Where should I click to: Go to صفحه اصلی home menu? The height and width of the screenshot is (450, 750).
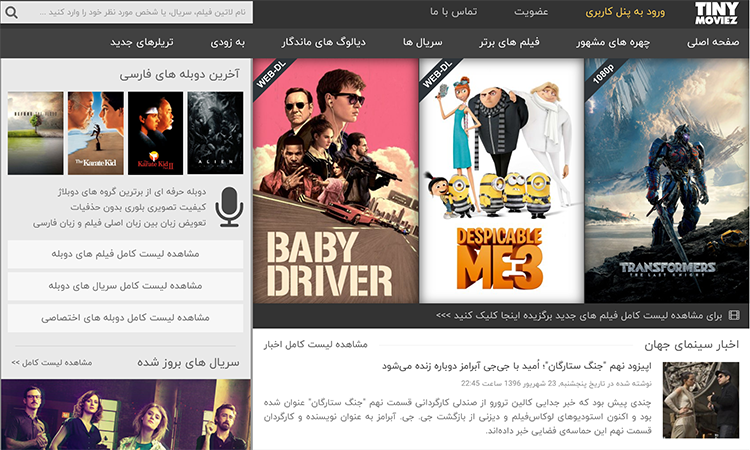pyautogui.click(x=713, y=42)
